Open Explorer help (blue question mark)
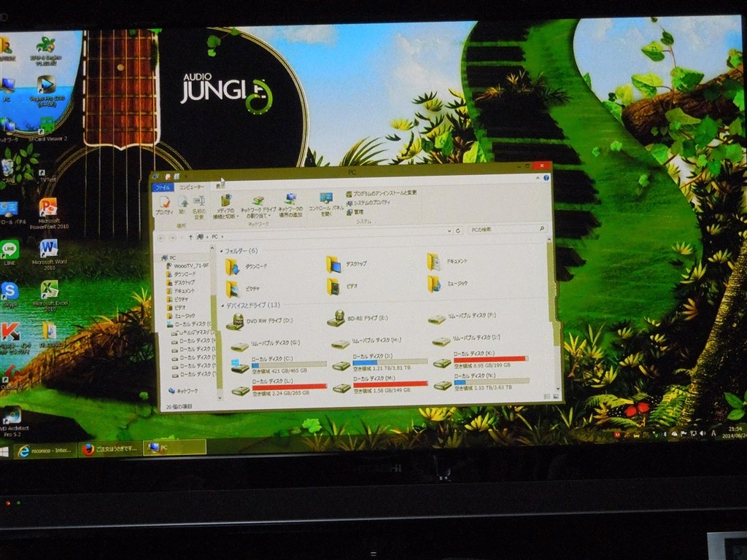This screenshot has width=747, height=560. (546, 178)
